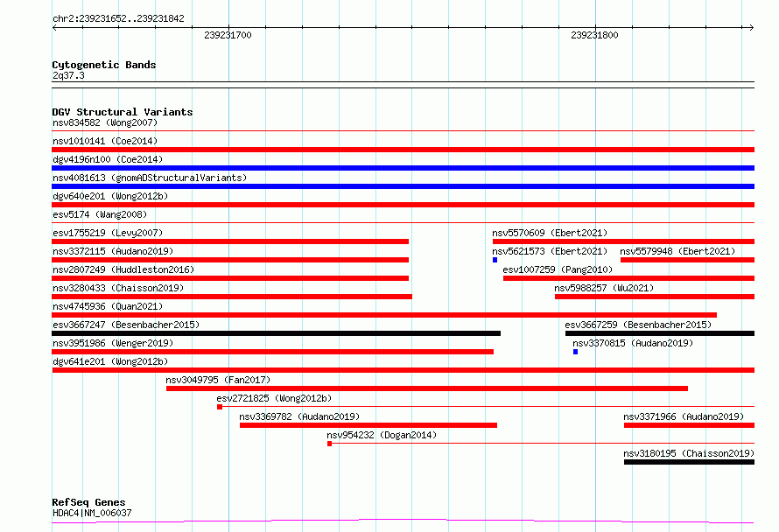
Task: Open esv3667259 (Besenbacher2015) variant label
Action: (638, 325)
